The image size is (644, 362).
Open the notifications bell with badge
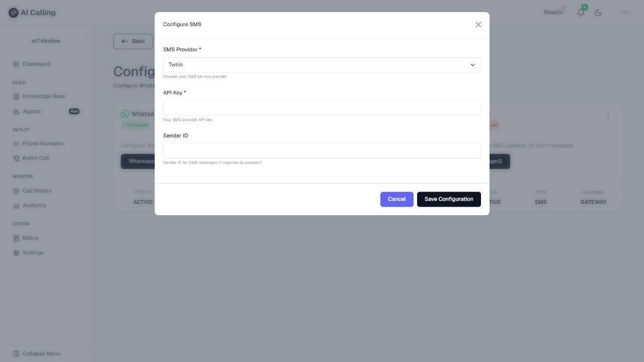[x=581, y=12]
